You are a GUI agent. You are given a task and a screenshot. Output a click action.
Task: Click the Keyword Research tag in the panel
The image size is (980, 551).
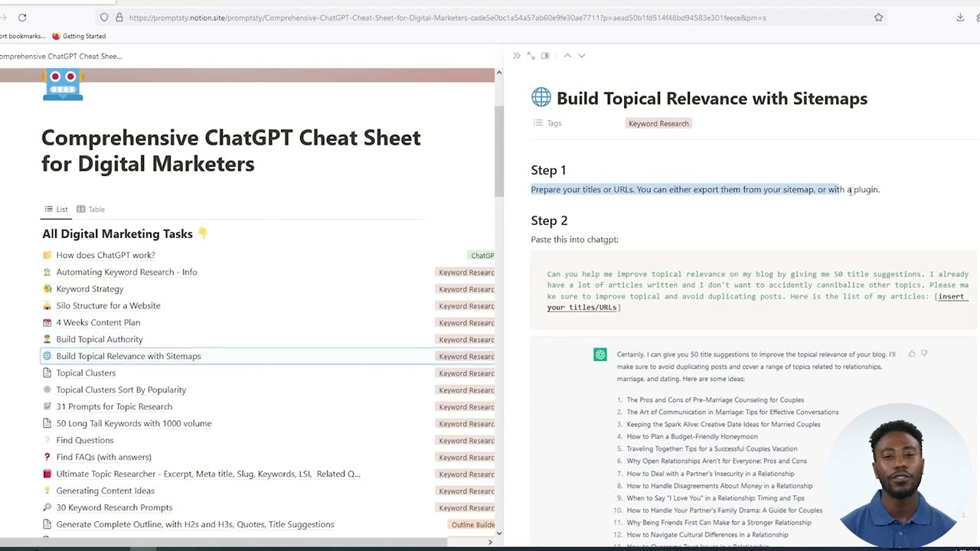tap(658, 123)
